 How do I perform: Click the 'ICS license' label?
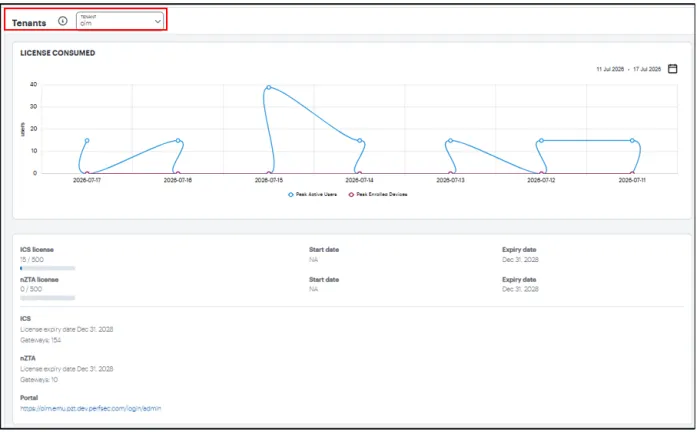coord(37,250)
